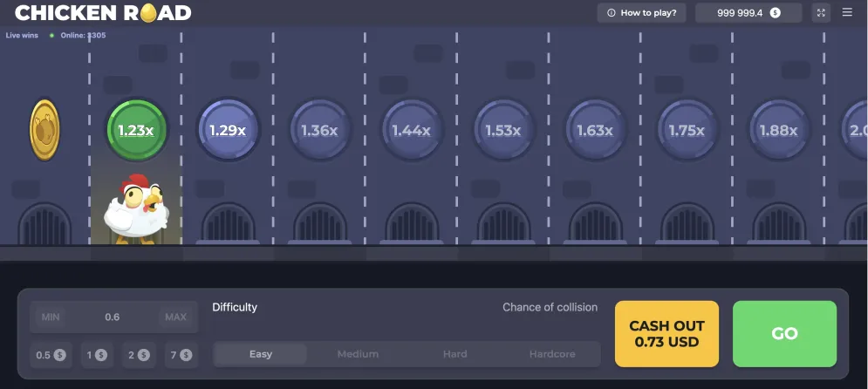The width and height of the screenshot is (868, 389).
Task: Select Medium difficulty
Action: point(358,354)
